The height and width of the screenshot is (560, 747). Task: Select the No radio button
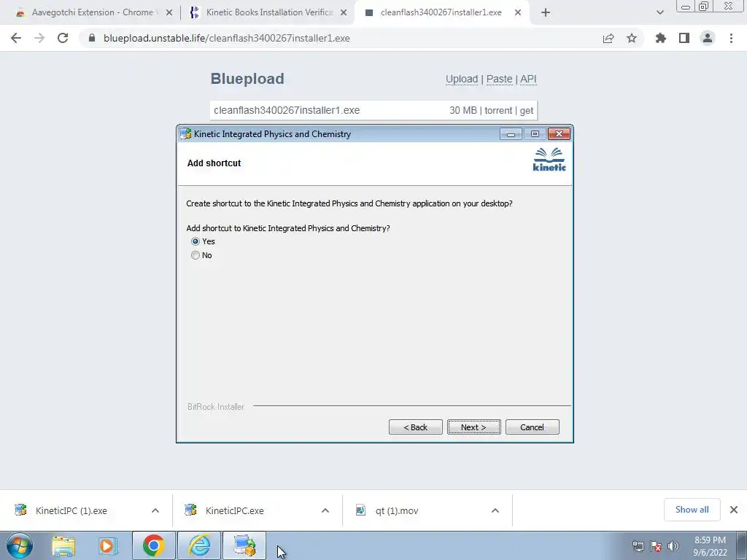tap(196, 255)
